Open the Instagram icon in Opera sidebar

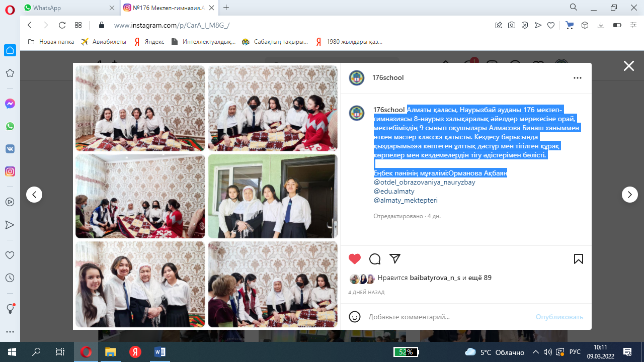pyautogui.click(x=10, y=171)
